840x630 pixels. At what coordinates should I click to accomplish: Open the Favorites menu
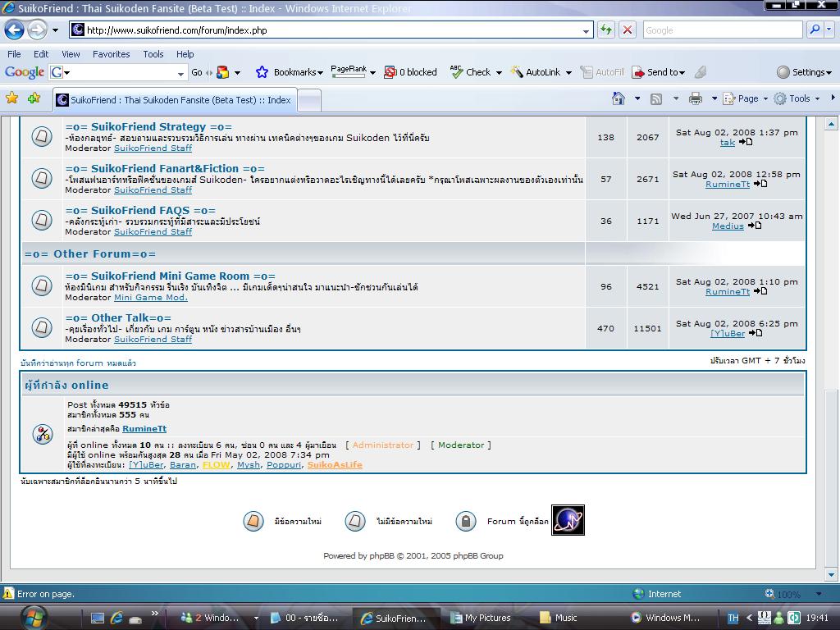point(111,54)
